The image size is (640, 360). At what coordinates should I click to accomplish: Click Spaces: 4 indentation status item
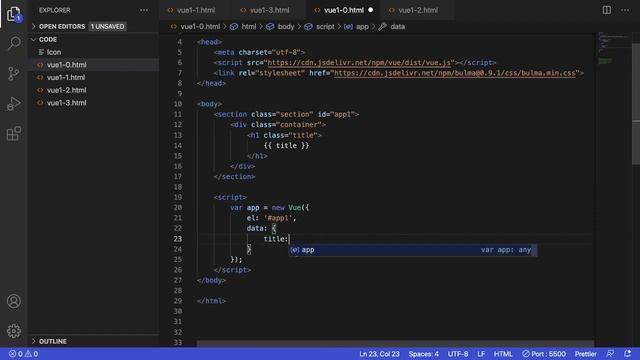(423, 354)
